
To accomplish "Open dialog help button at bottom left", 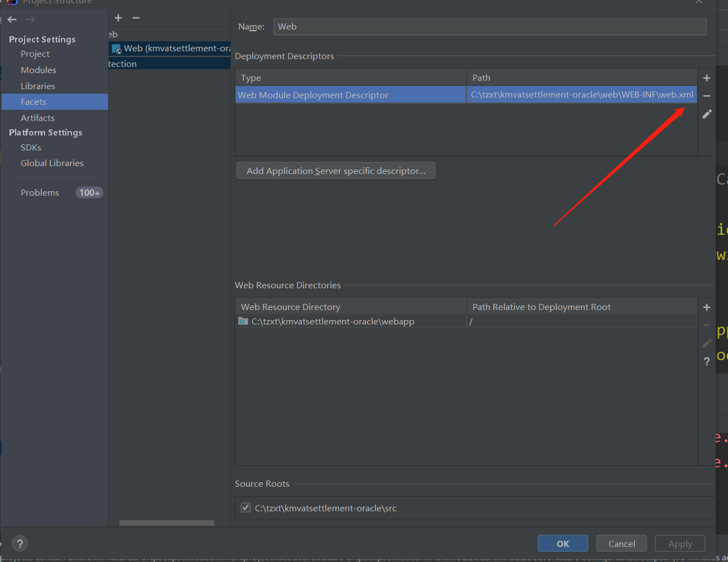I will pyautogui.click(x=20, y=544).
